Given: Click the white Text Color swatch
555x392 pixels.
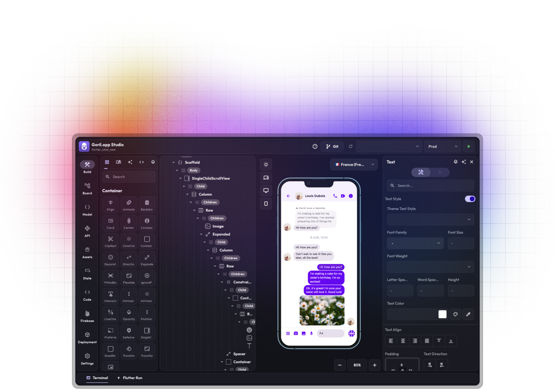Looking at the screenshot, I should coord(442,314).
